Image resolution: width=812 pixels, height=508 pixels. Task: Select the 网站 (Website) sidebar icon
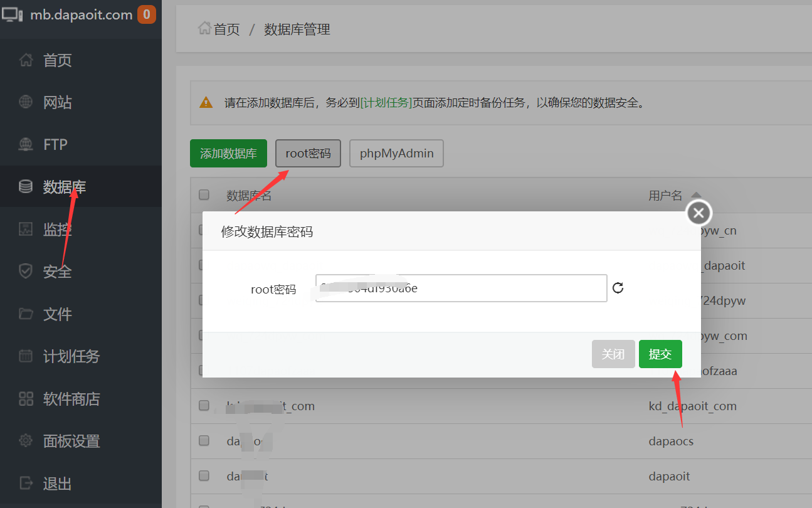[25, 102]
